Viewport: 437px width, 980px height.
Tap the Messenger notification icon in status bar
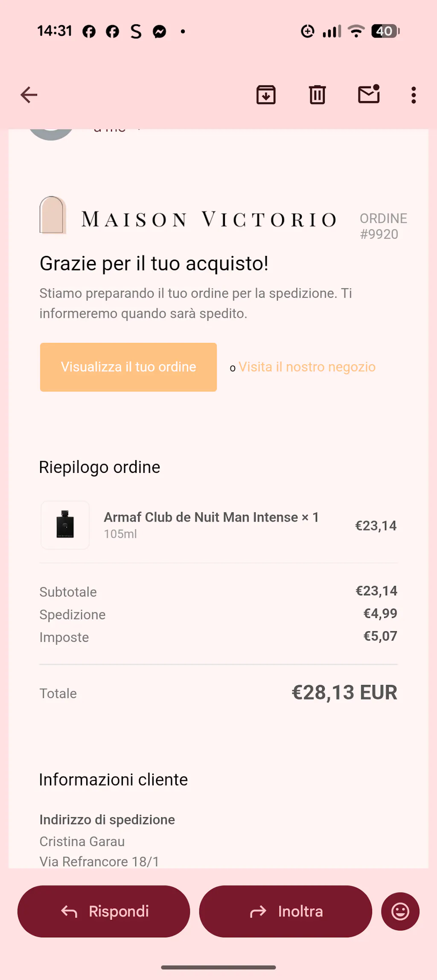[x=160, y=32]
